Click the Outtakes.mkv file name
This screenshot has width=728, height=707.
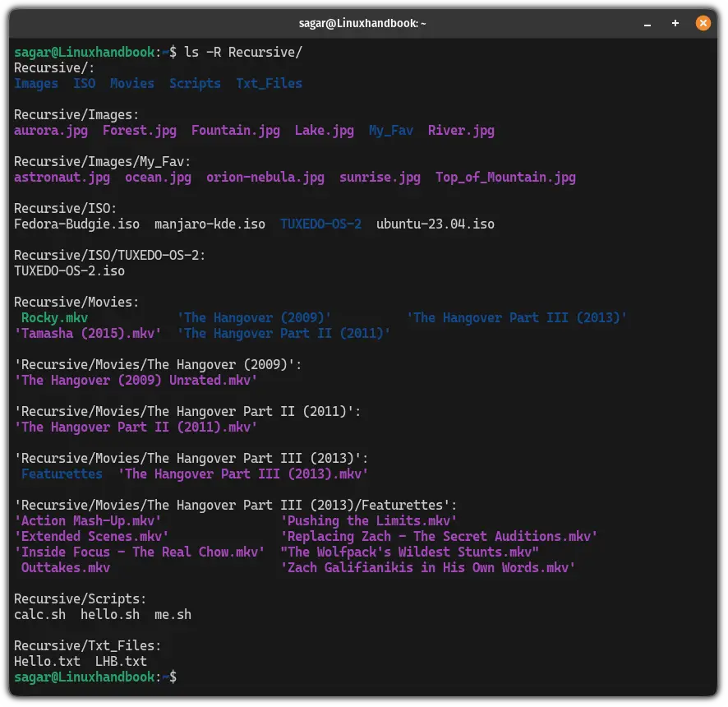[66, 567]
